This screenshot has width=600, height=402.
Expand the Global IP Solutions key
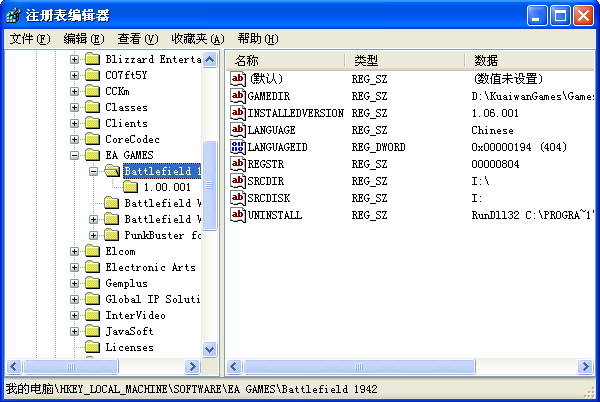pyautogui.click(x=75, y=299)
